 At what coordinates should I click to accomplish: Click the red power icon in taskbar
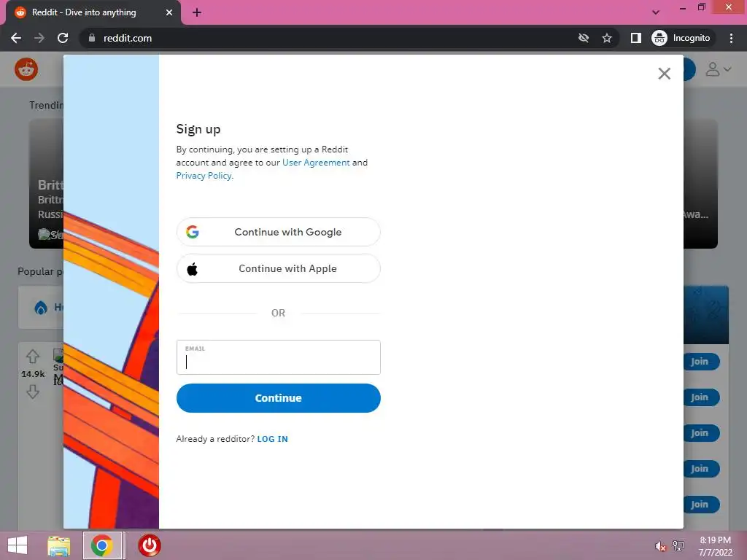[150, 545]
